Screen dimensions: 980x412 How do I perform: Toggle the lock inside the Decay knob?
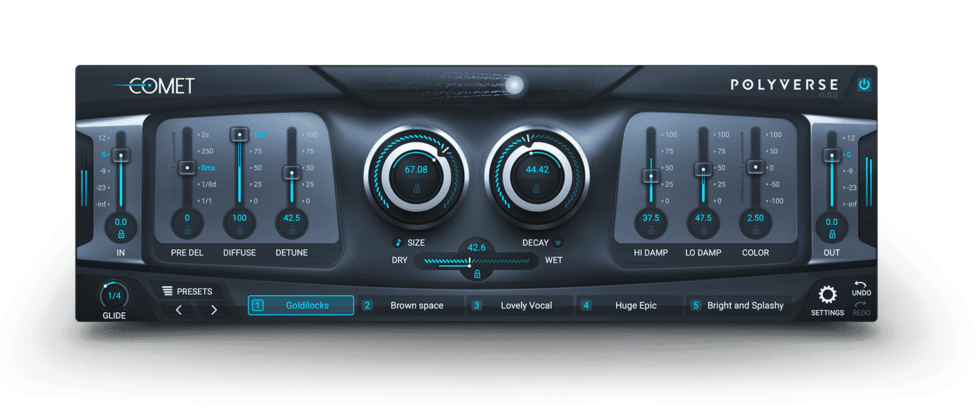tap(536, 189)
